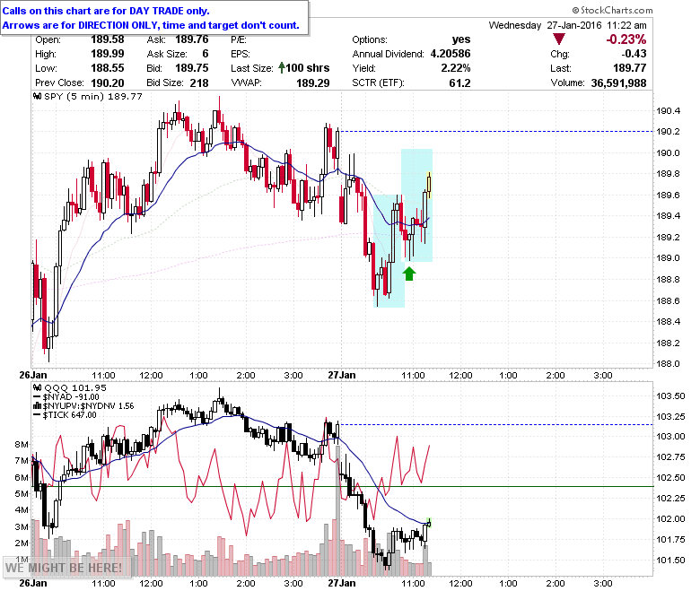Click the 27Jan date label under QQQ panel
The height and width of the screenshot is (591, 700).
[x=342, y=583]
